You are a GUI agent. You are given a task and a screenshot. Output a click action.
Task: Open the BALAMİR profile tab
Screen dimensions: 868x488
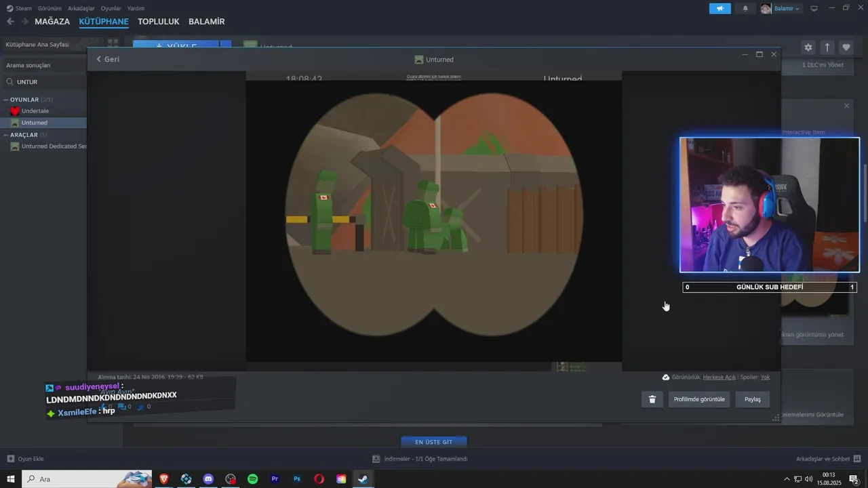206,22
